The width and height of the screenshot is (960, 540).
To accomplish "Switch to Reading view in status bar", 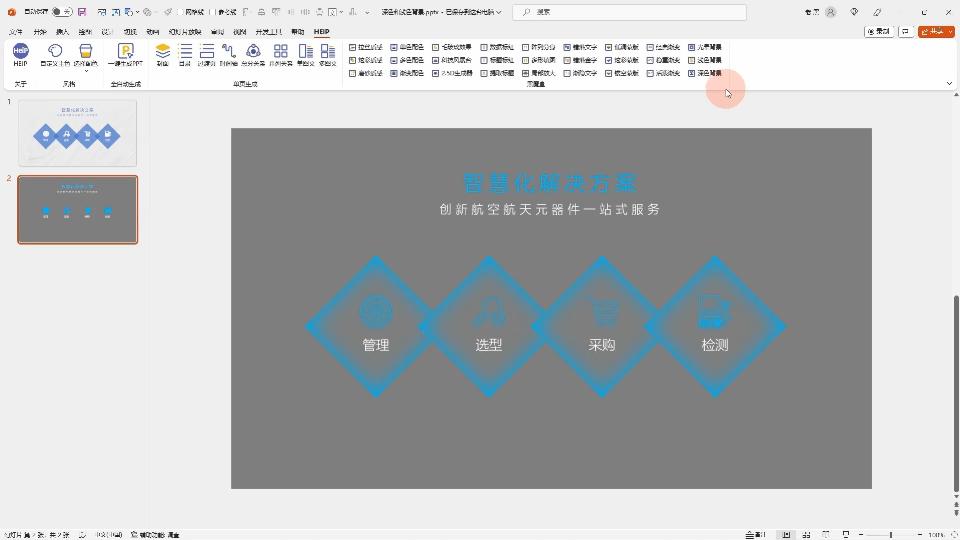I will coord(826,534).
